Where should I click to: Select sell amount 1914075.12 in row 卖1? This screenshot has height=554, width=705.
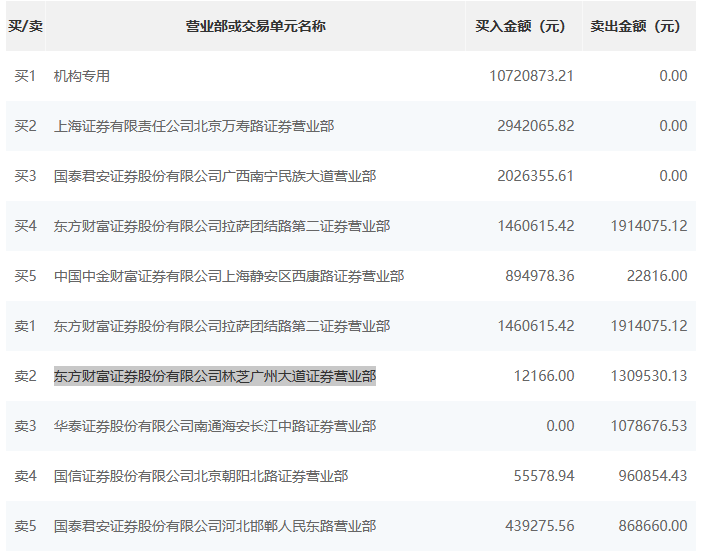pos(649,326)
